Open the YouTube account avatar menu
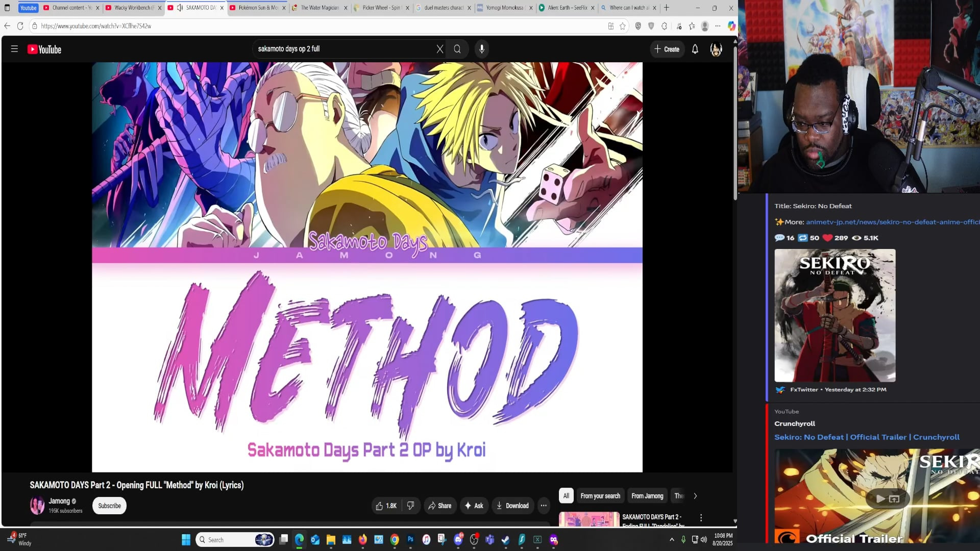 click(x=716, y=49)
